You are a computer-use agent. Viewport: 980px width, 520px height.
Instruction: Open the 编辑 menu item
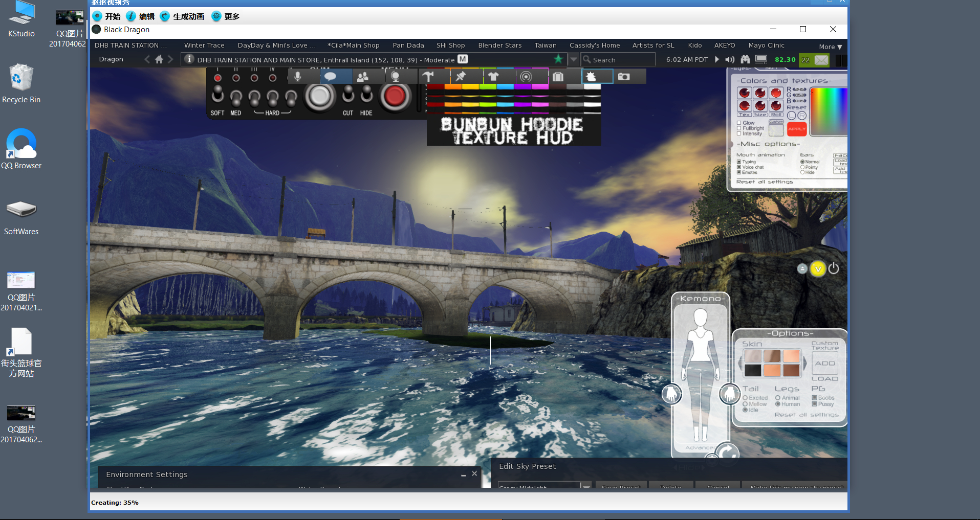pyautogui.click(x=141, y=16)
